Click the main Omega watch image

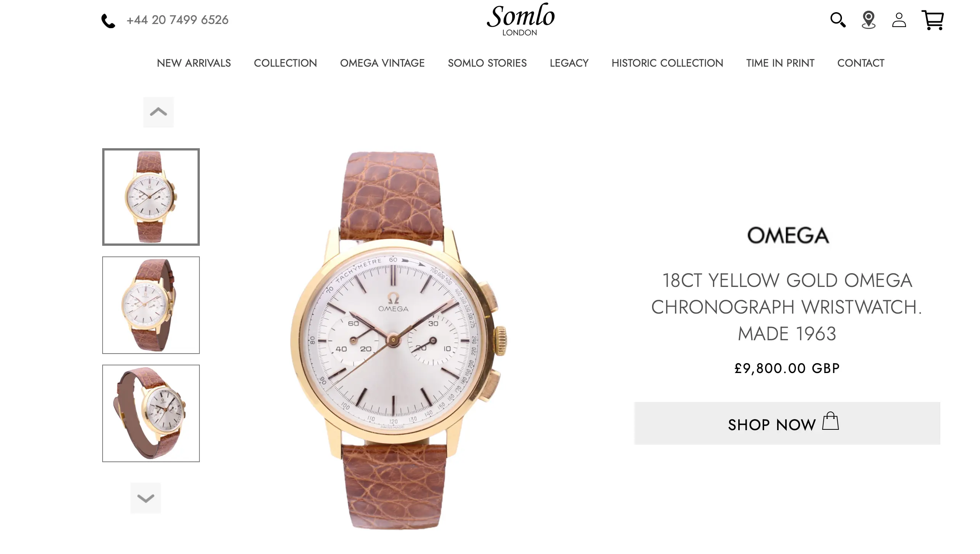398,340
